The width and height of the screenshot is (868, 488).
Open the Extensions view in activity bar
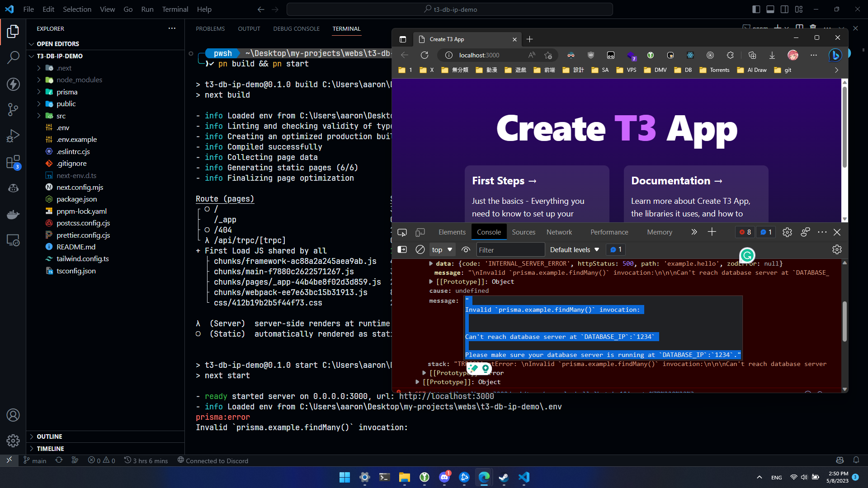pos(13,162)
